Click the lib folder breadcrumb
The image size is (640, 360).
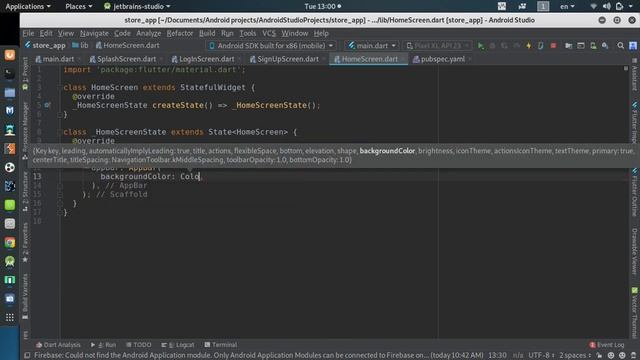click(80, 46)
